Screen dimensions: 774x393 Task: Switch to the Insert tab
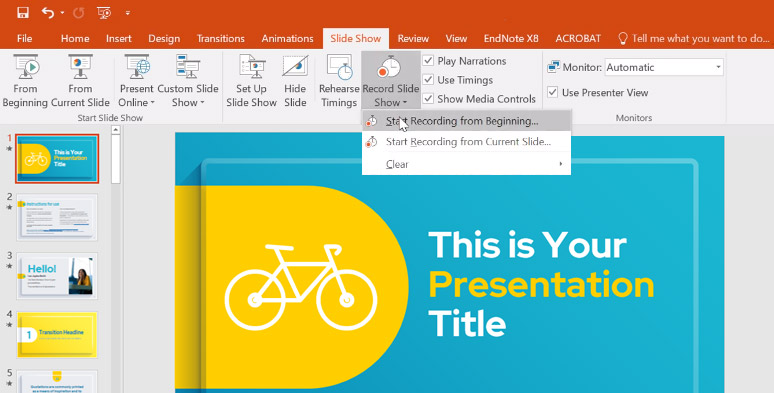(118, 39)
